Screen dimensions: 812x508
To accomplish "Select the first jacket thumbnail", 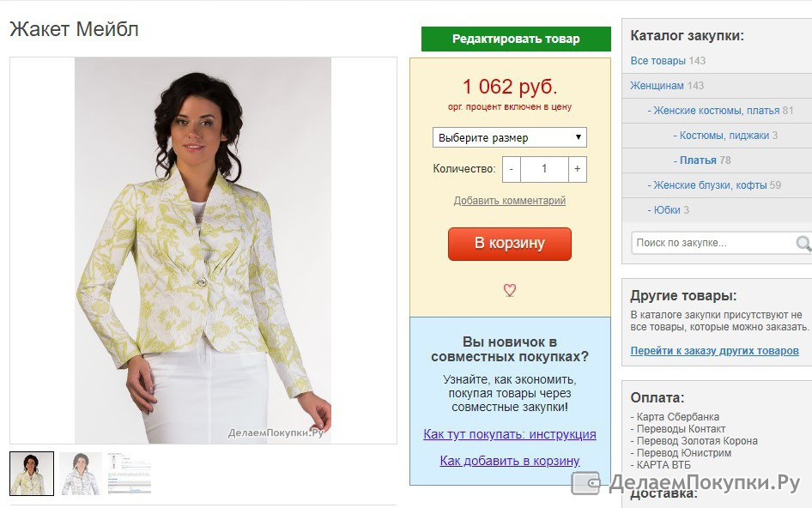I will [x=32, y=474].
